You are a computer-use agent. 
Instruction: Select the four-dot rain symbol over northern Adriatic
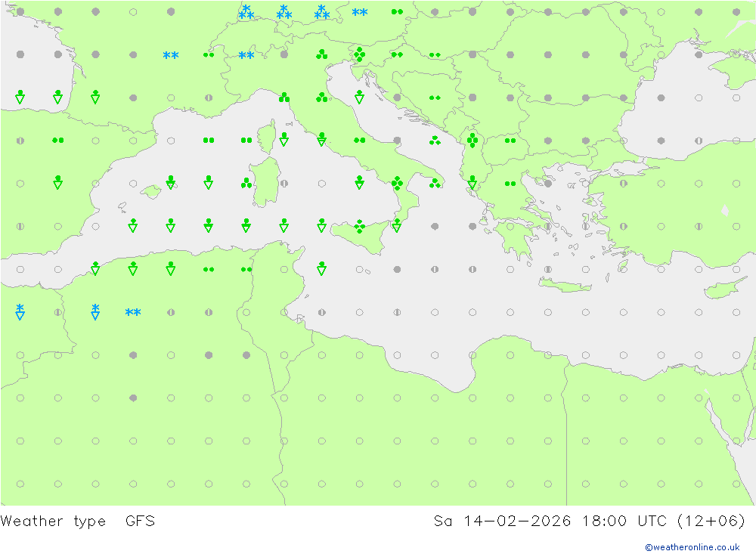(x=360, y=54)
